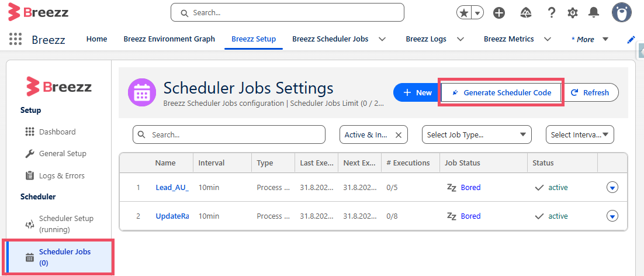The image size is (644, 276).
Task: Open the Breezz Scheduler Jobs tab
Action: tap(330, 39)
